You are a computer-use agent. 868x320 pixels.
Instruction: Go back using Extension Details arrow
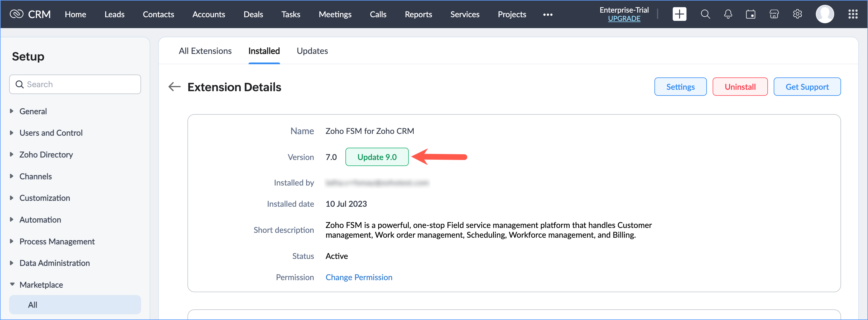point(174,87)
